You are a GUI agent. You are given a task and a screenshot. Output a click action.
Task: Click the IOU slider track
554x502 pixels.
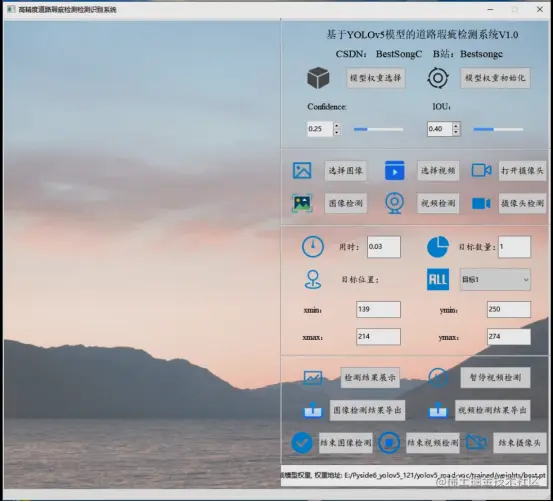(x=498, y=129)
